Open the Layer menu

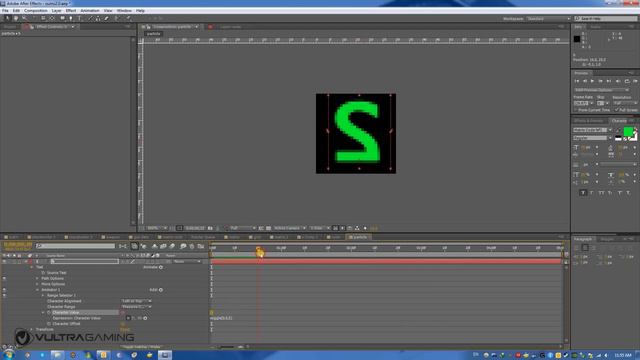tap(56, 11)
